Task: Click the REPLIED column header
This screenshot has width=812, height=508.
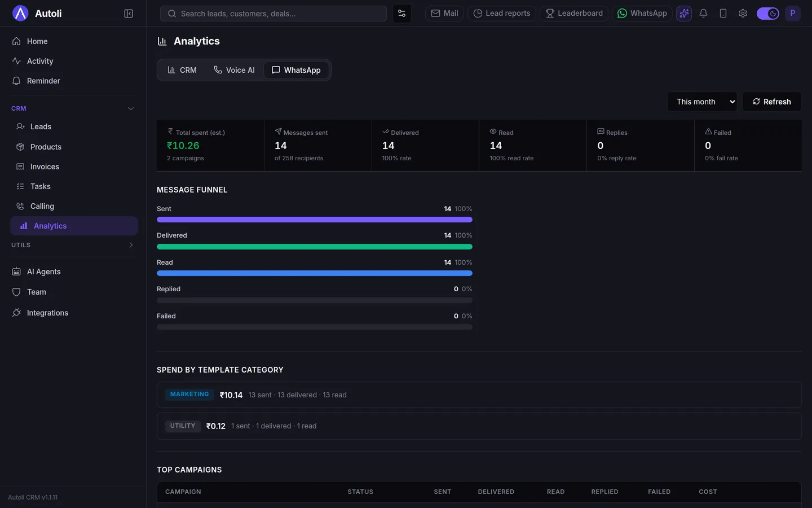Action: [x=604, y=492]
